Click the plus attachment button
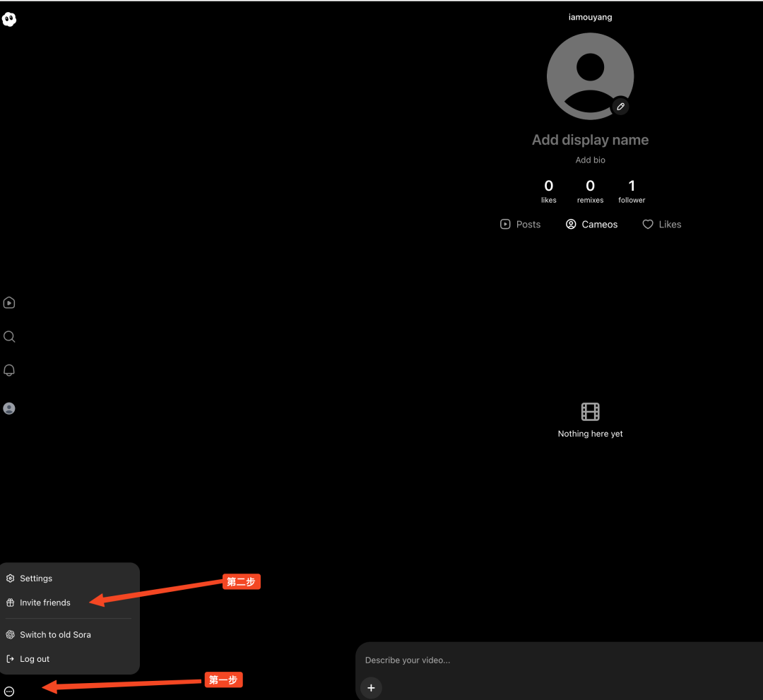The image size is (763, 700). (372, 688)
